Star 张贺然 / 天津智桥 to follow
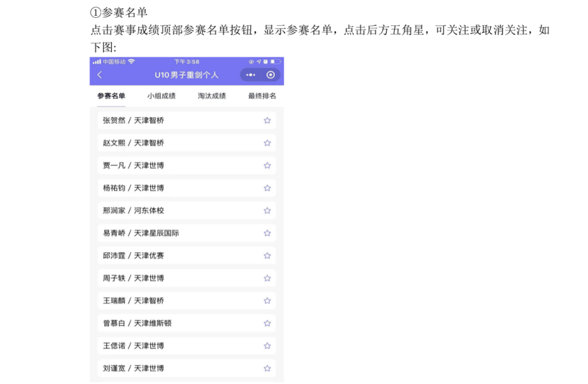This screenshot has width=588, height=384. [267, 120]
